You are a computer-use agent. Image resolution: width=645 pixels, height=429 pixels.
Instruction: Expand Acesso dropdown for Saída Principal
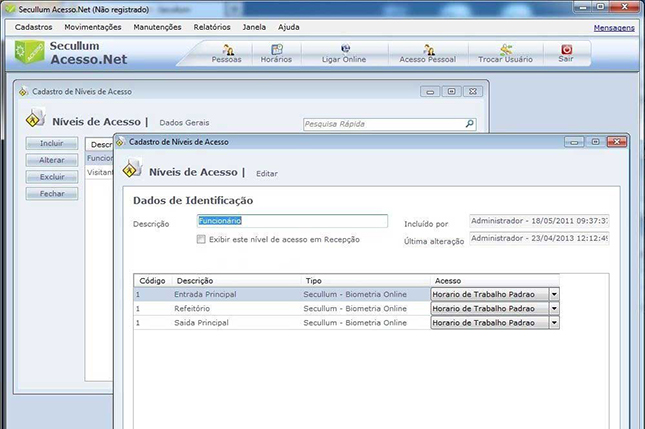[554, 323]
